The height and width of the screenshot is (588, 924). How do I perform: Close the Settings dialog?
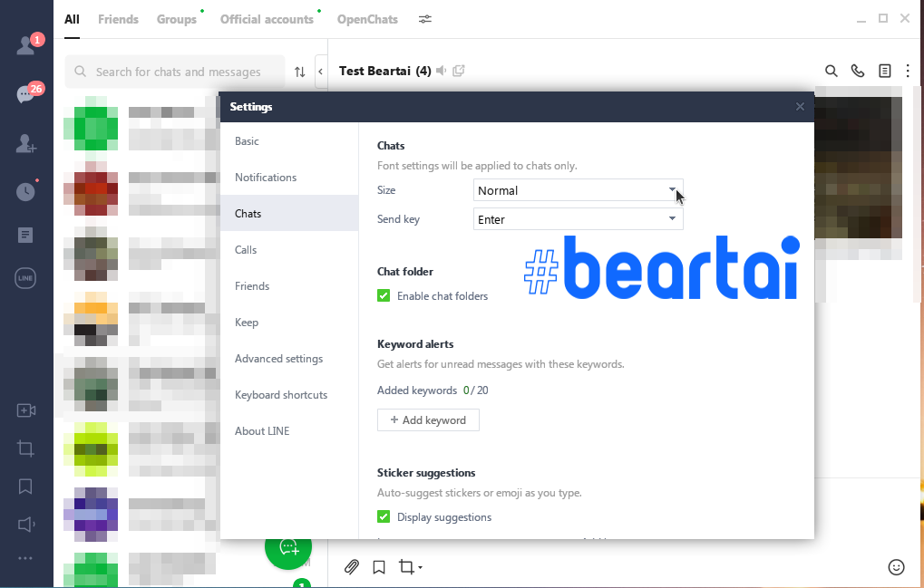tap(800, 107)
